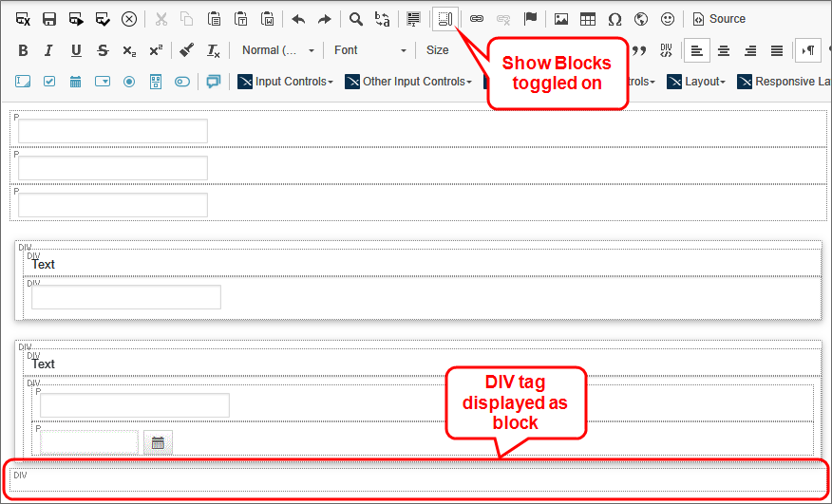Open the Layout menu button
Screen dimensions: 832x504
[x=699, y=82]
